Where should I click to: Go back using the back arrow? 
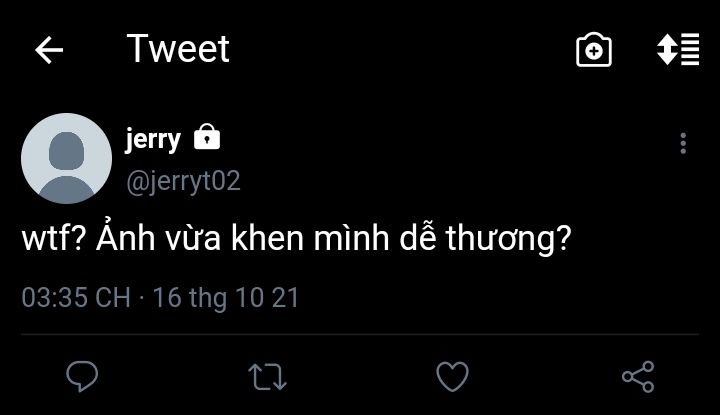(x=49, y=50)
